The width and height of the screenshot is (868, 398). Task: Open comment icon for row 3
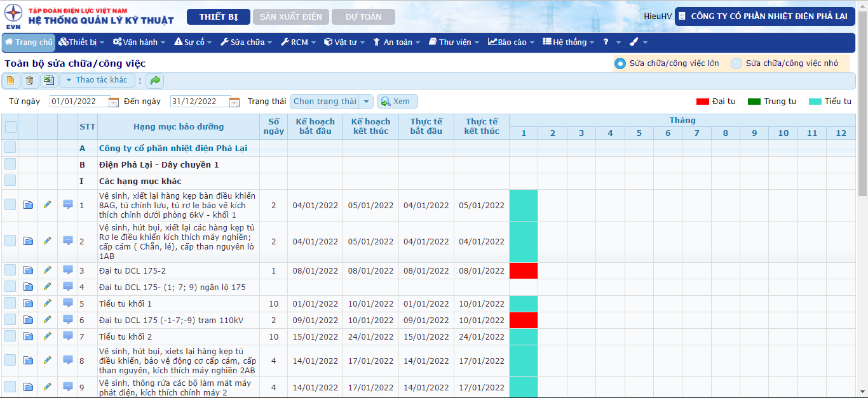68,270
